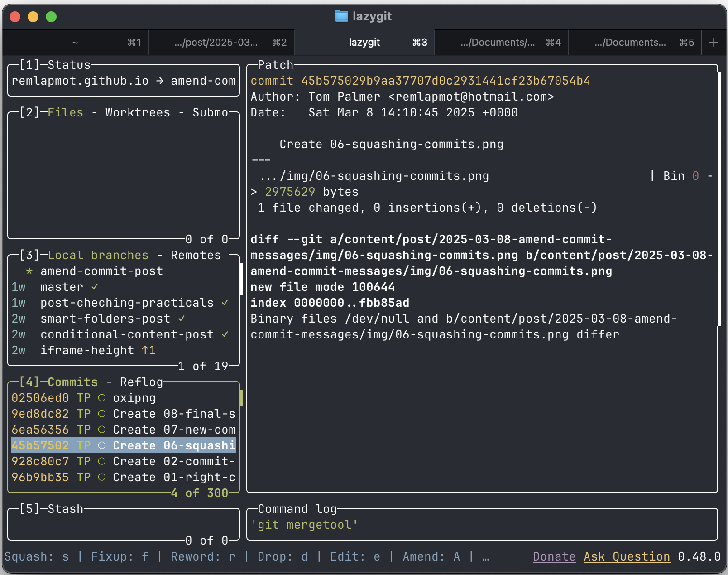Click the folder icon beside lazygit title
The width and height of the screenshot is (728, 575).
(x=342, y=16)
